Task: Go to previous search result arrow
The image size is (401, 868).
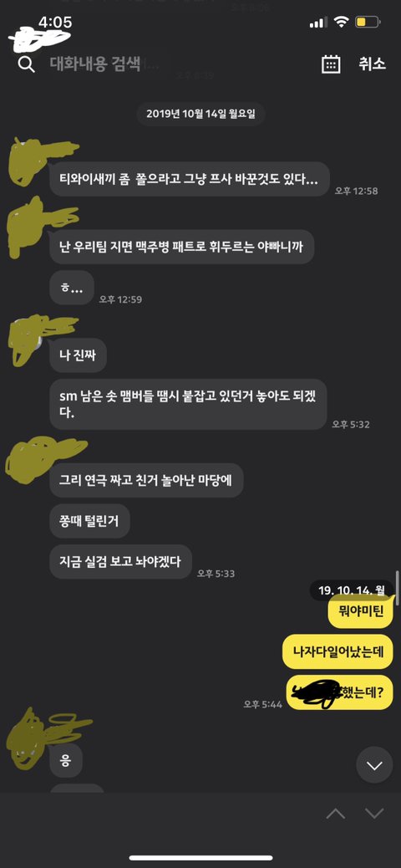Action: pos(336,813)
